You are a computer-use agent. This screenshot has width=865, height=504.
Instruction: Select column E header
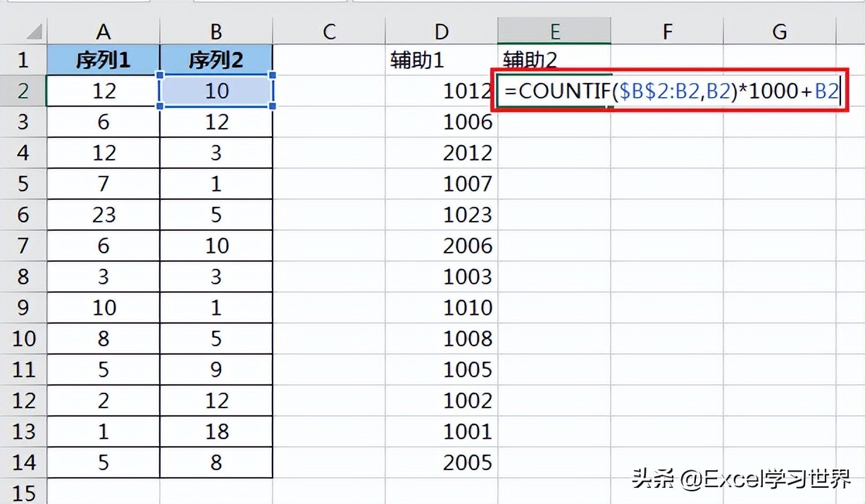point(554,31)
